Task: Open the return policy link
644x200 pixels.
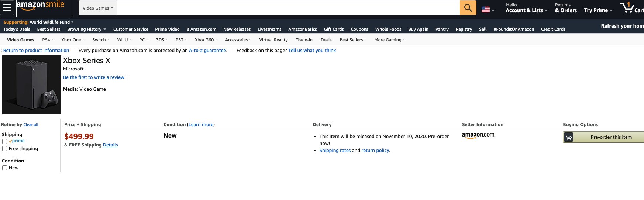Action: click(x=375, y=151)
